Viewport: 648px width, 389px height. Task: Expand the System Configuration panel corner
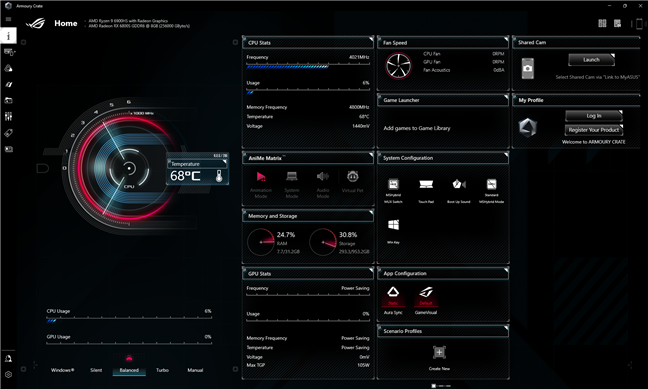point(506,155)
